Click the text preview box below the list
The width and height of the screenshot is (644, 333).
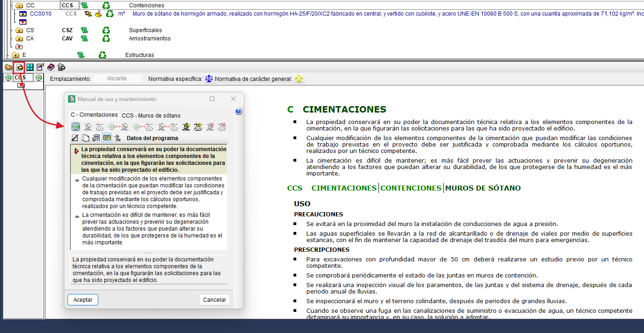click(x=149, y=270)
